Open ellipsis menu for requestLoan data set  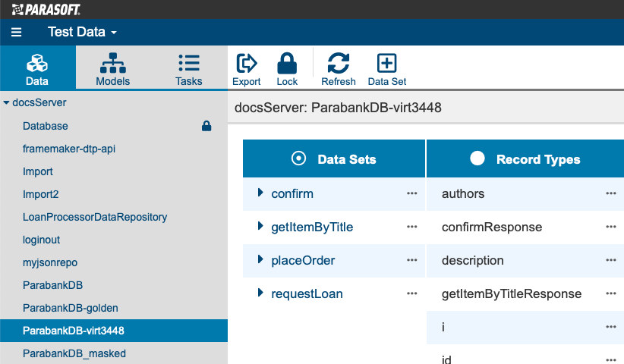click(x=412, y=293)
